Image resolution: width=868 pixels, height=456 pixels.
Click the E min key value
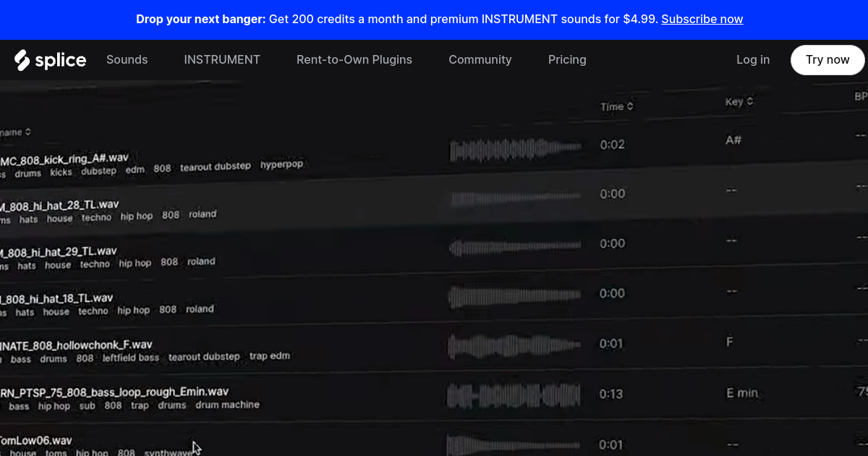click(742, 393)
